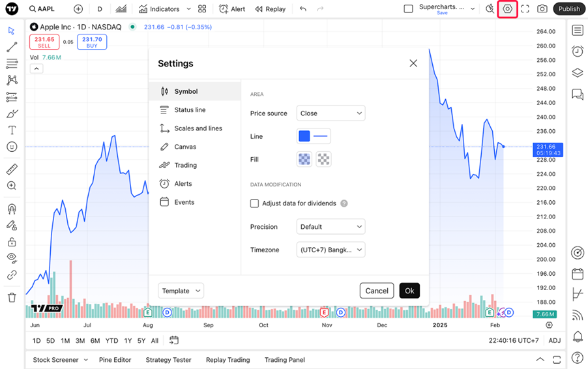Open the Price source Close dropdown
Viewport: 588px width, 369px height.
(x=331, y=113)
